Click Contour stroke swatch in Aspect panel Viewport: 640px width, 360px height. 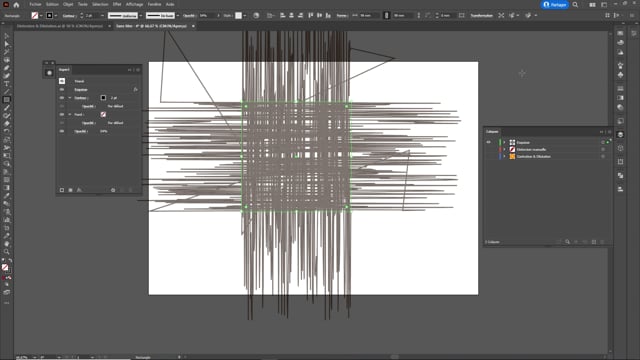pos(103,98)
